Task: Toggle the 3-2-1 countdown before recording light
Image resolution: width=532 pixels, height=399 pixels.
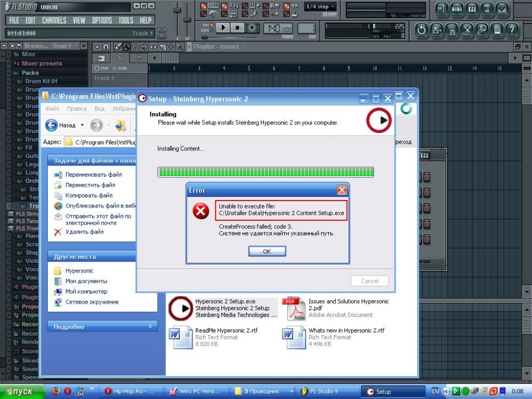Action: point(225,6)
